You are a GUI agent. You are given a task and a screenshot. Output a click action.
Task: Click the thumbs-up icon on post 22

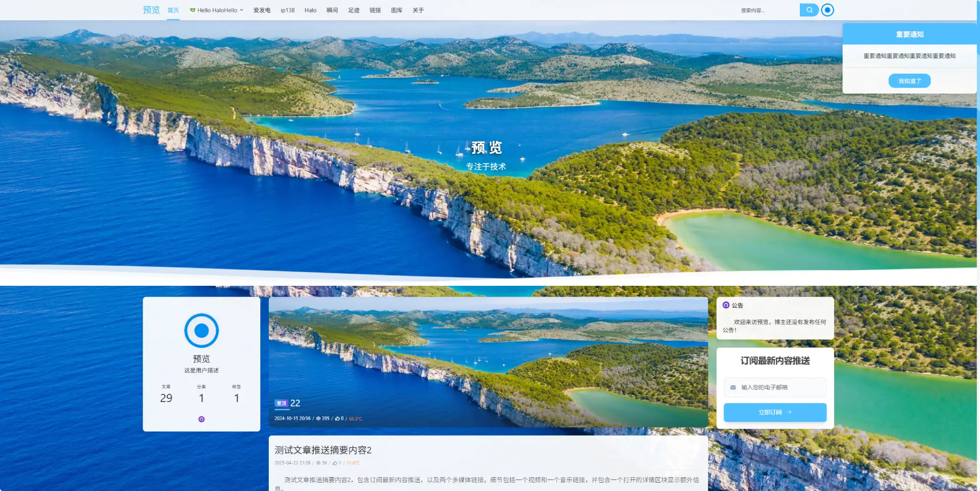[337, 419]
